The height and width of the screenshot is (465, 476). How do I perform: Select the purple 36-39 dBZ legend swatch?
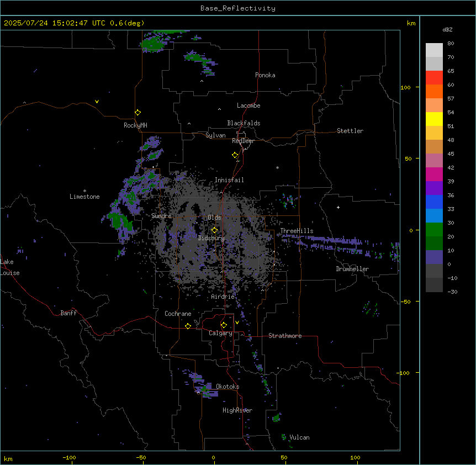click(x=434, y=188)
